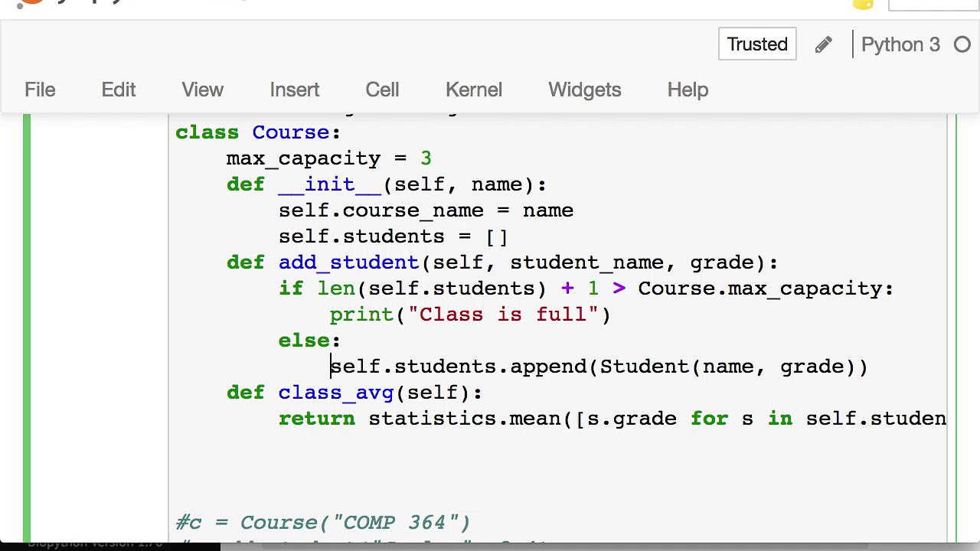Open the Widgets menu

(x=584, y=90)
